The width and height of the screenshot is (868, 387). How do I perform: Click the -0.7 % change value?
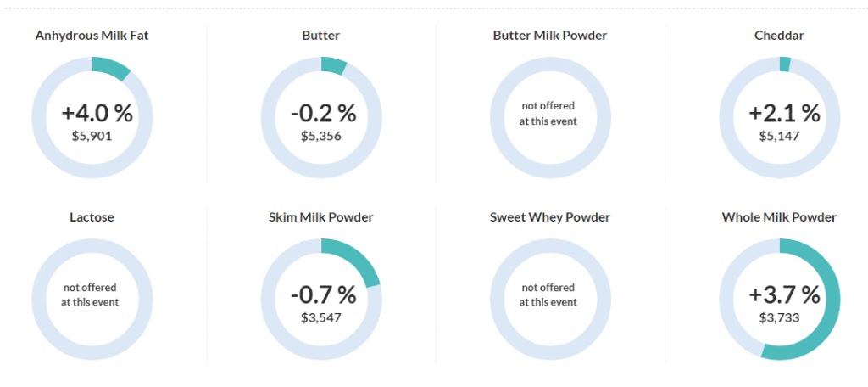point(323,294)
